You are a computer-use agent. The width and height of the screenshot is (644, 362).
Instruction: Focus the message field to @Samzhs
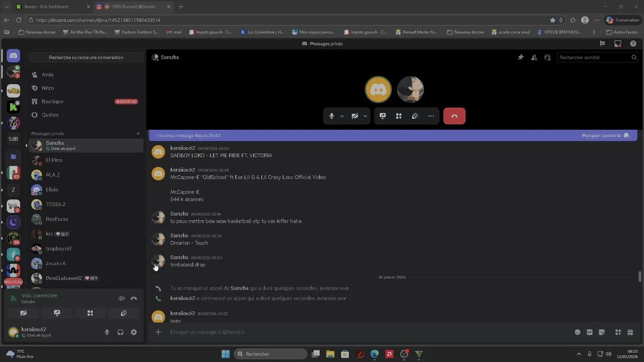[x=370, y=332]
